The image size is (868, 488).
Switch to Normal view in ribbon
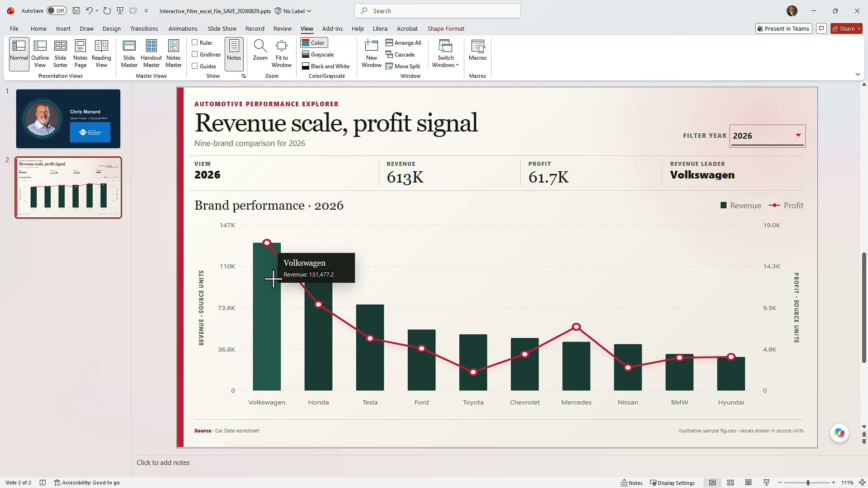coord(19,54)
